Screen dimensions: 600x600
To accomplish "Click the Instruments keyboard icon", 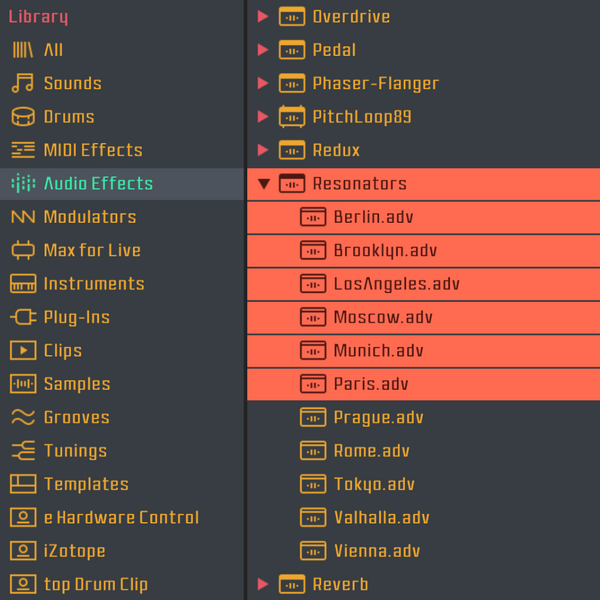I will (x=22, y=284).
